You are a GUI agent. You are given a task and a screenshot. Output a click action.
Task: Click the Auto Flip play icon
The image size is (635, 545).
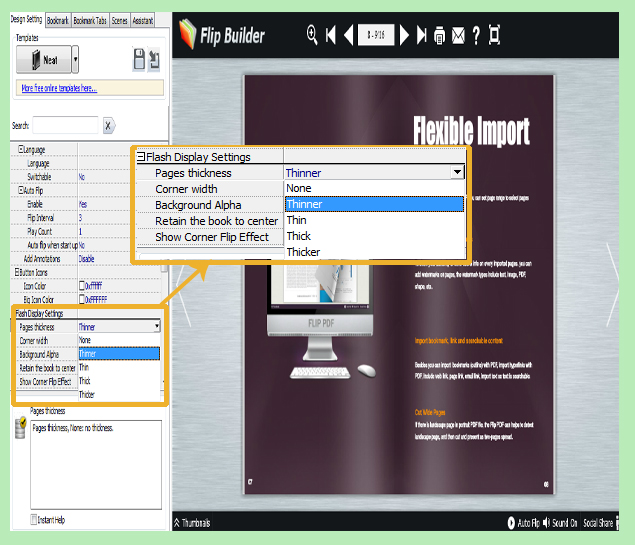[511, 523]
